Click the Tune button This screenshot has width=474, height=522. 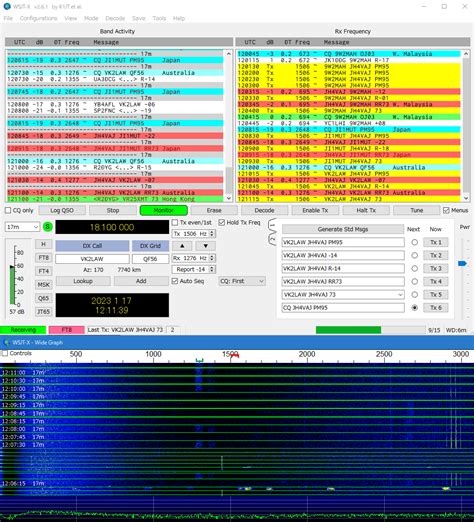(x=417, y=210)
